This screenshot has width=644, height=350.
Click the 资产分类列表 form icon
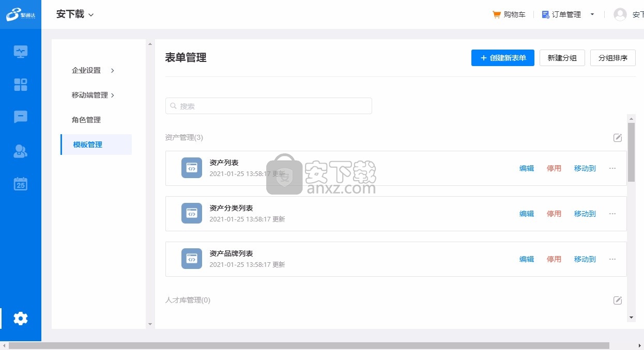192,213
